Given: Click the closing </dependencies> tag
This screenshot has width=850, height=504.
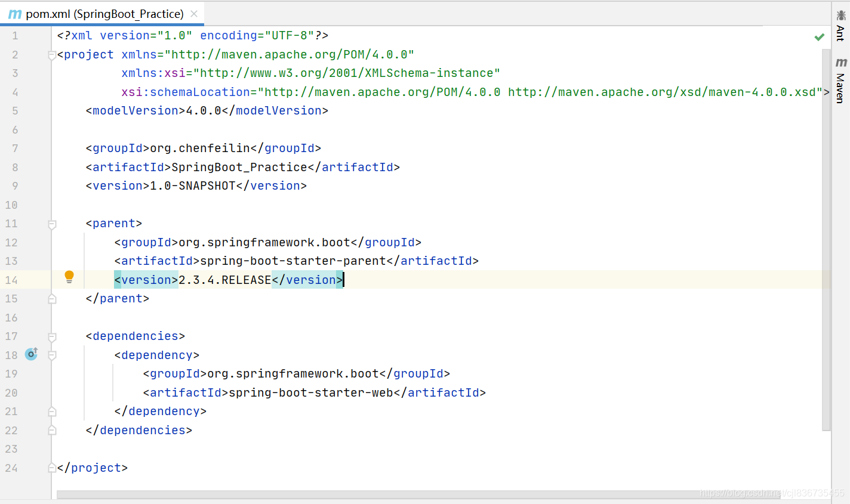Looking at the screenshot, I should tap(139, 430).
